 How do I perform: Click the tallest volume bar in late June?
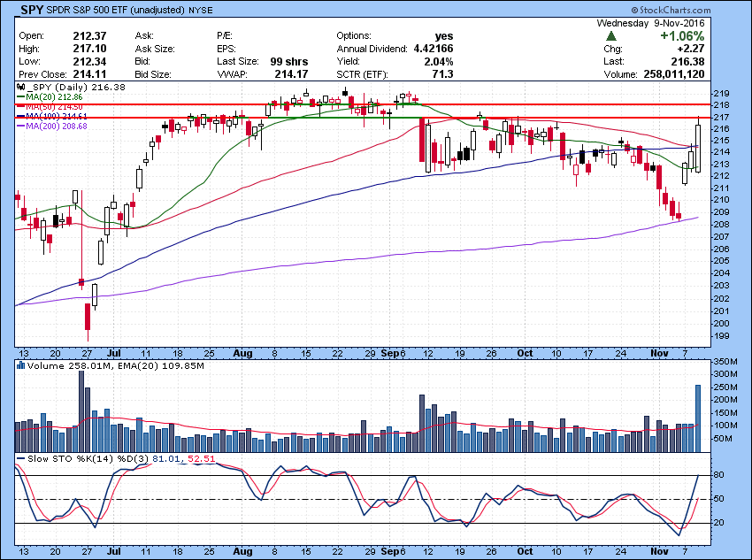point(81,411)
